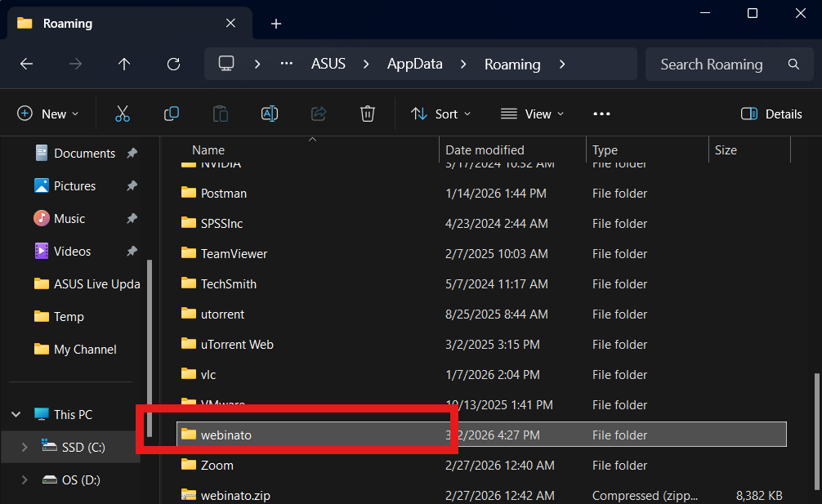Image resolution: width=822 pixels, height=504 pixels.
Task: Click the Documents icon in sidebar
Action: pyautogui.click(x=42, y=153)
